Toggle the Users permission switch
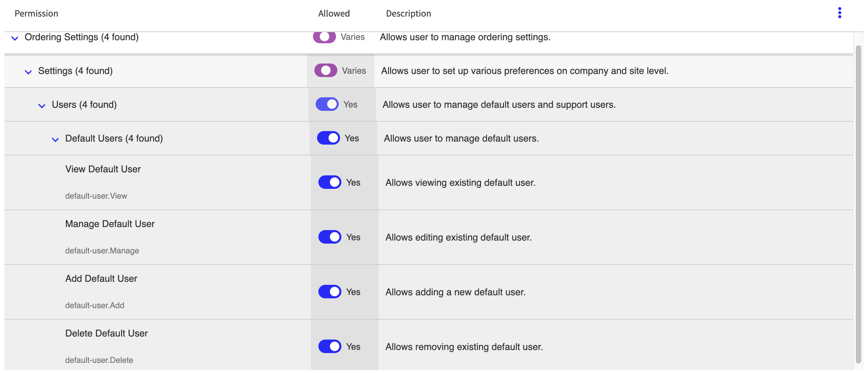The height and width of the screenshot is (373, 868). pos(327,104)
